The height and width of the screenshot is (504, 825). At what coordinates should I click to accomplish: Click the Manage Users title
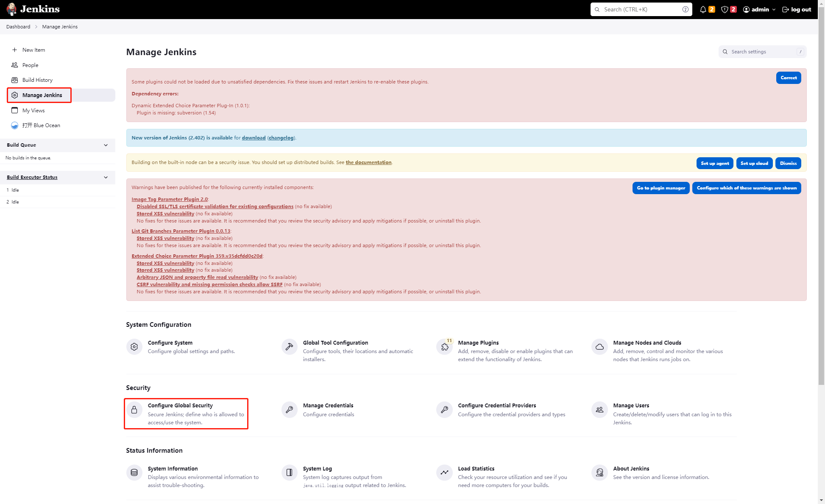631,405
